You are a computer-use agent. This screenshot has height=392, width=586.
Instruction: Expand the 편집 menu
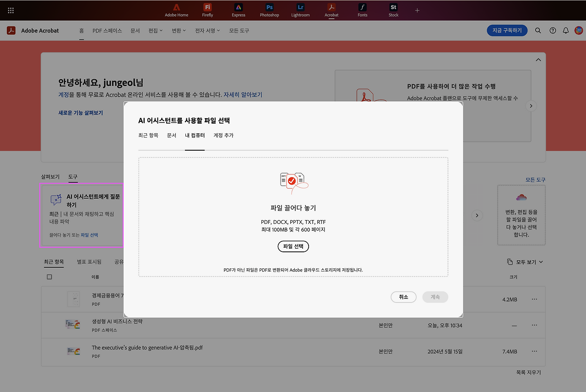coord(155,31)
